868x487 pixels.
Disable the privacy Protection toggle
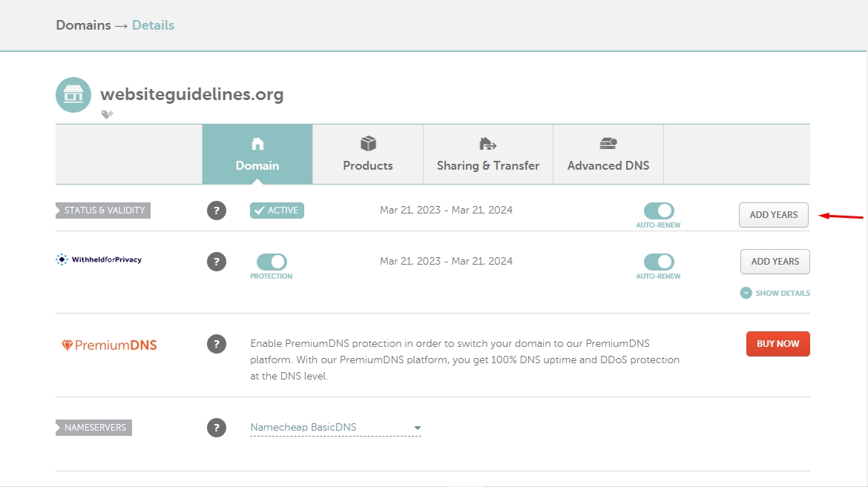pos(272,262)
